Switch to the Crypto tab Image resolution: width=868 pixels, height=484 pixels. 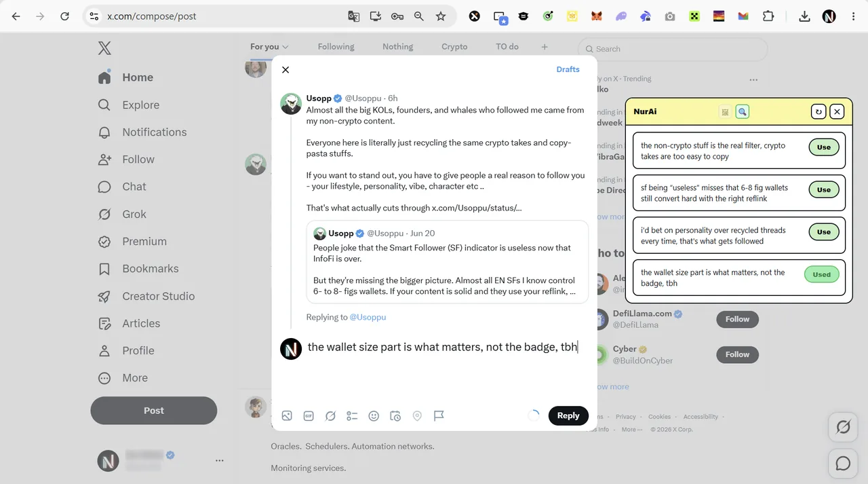454,47
